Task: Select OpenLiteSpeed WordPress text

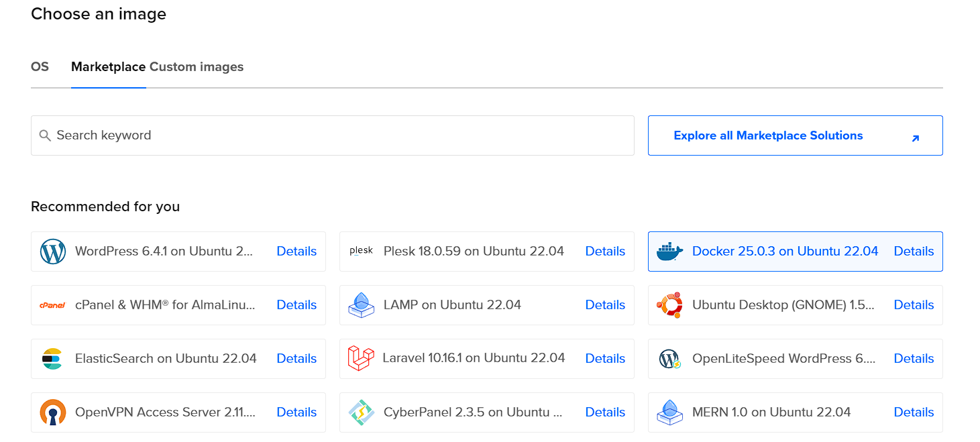Action: pos(783,359)
